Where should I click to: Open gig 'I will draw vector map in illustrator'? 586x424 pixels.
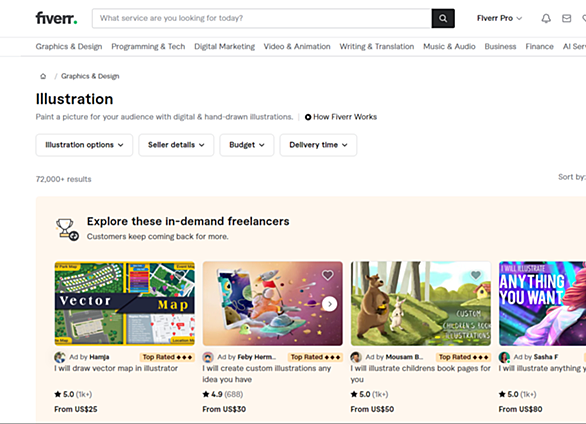(x=116, y=368)
